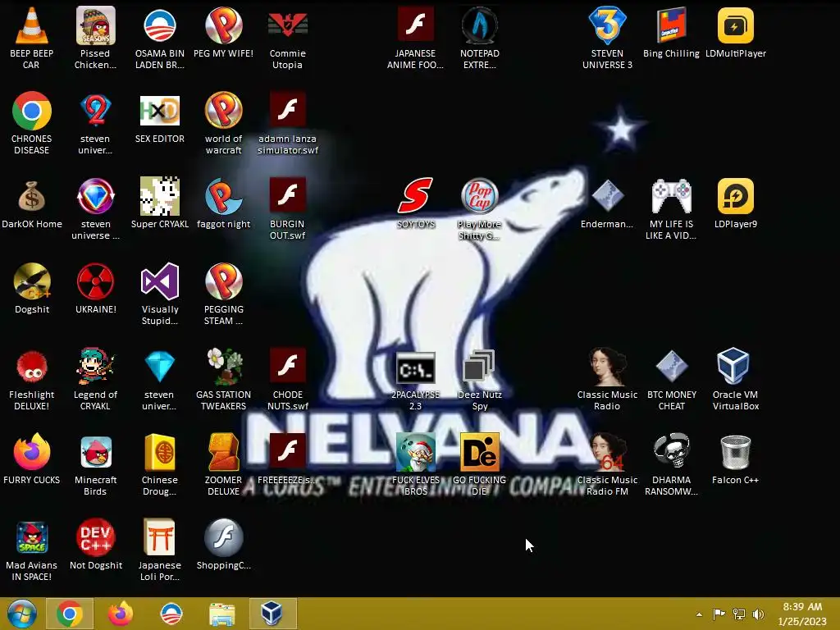Viewport: 840px width, 630px height.
Task: Open the Legend of CRYAKL icon
Action: point(95,367)
